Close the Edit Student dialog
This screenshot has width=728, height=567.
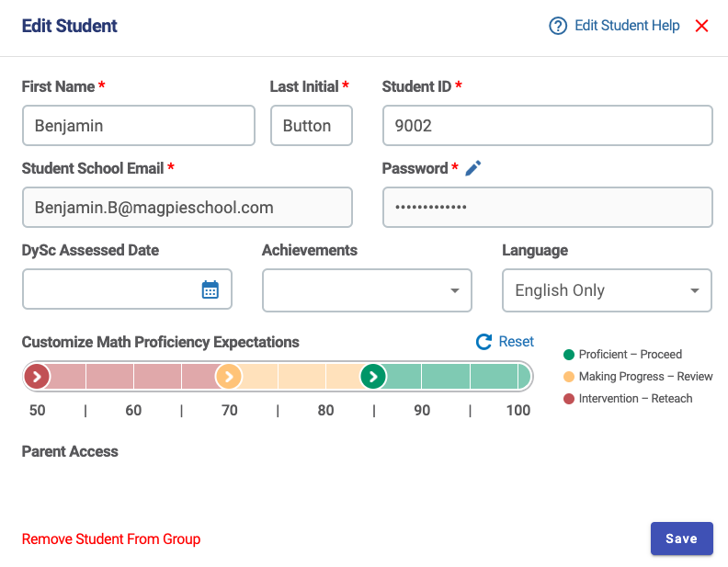tap(701, 26)
